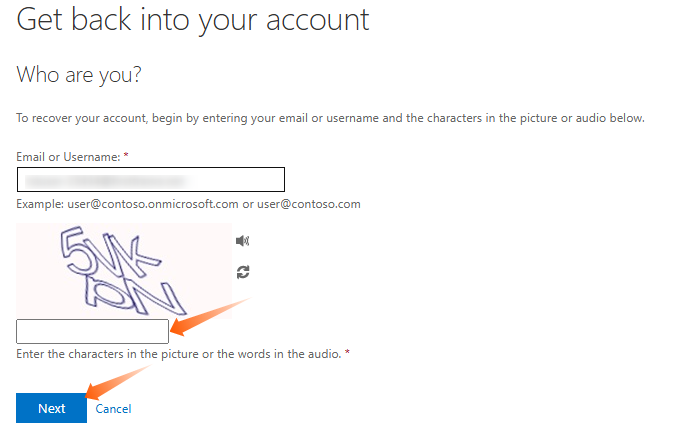The height and width of the screenshot is (433, 679).
Task: Focus the captcha characters input field
Action: click(92, 332)
